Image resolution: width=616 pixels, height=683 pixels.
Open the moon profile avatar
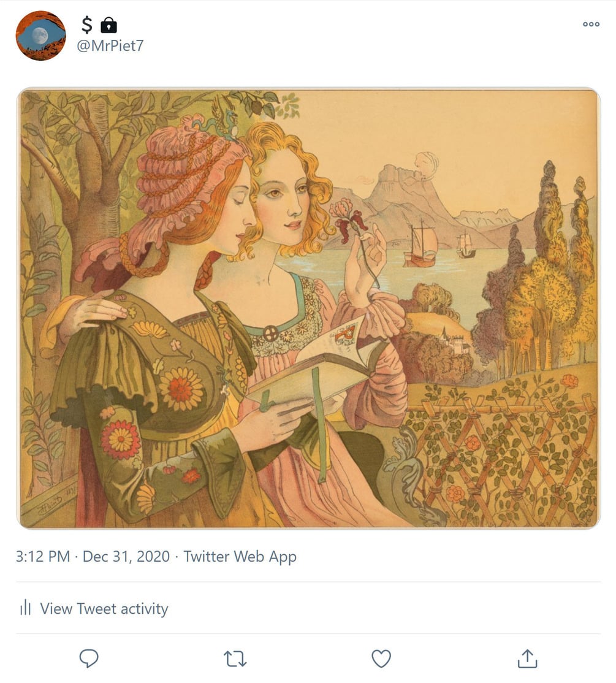click(x=40, y=36)
